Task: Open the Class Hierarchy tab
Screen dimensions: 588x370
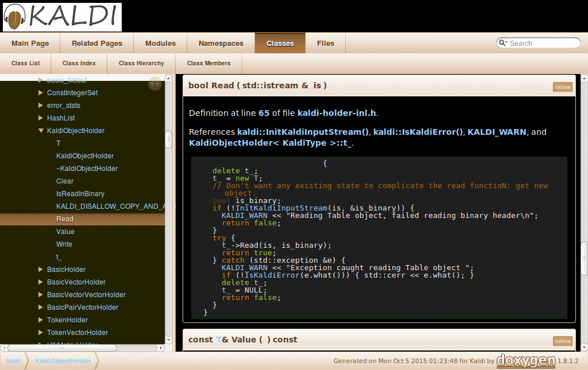Action: tap(141, 63)
